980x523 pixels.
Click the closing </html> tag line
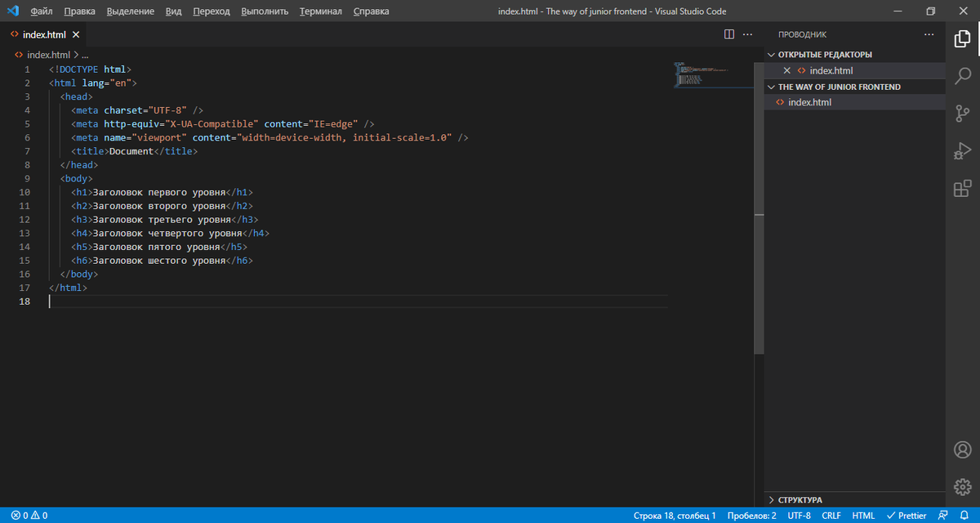tap(68, 288)
